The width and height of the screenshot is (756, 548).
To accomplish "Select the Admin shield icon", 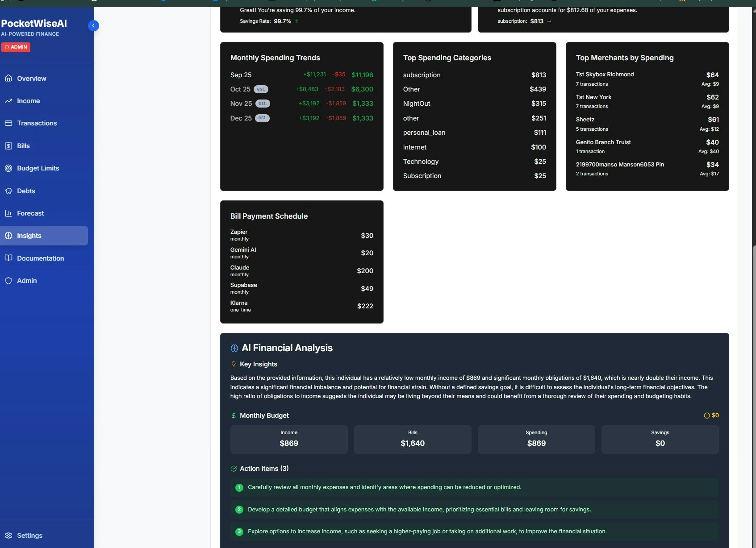I will (9, 281).
